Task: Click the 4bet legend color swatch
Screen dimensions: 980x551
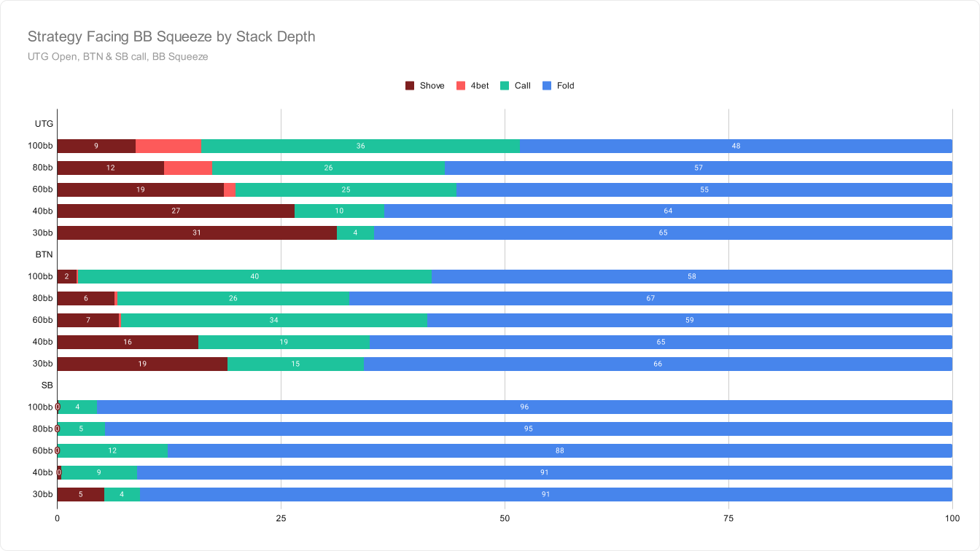Action: (461, 86)
